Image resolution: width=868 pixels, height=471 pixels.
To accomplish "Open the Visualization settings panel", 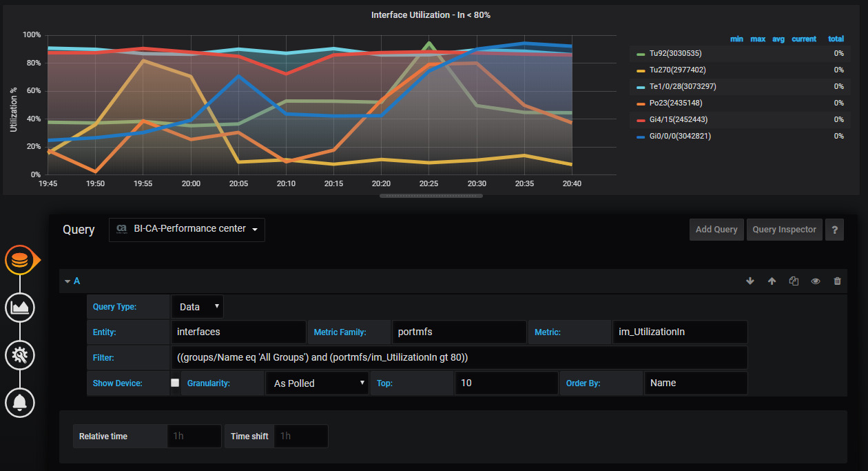I will point(19,308).
